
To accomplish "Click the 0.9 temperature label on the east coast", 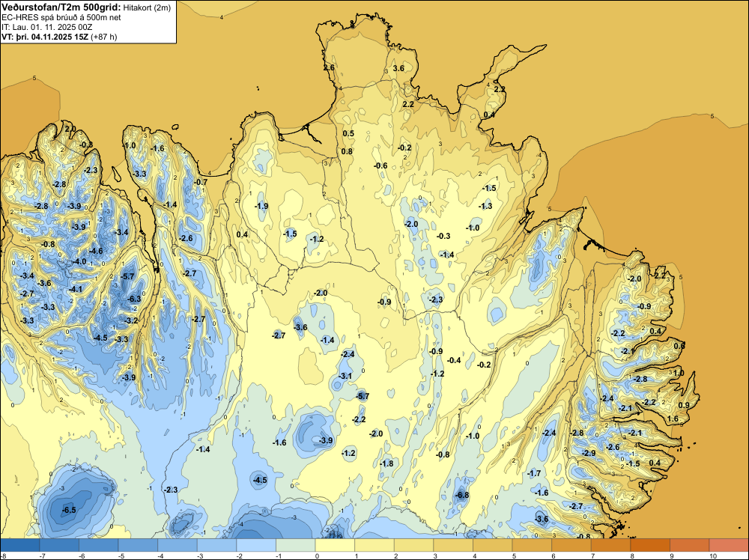I will (x=684, y=405).
